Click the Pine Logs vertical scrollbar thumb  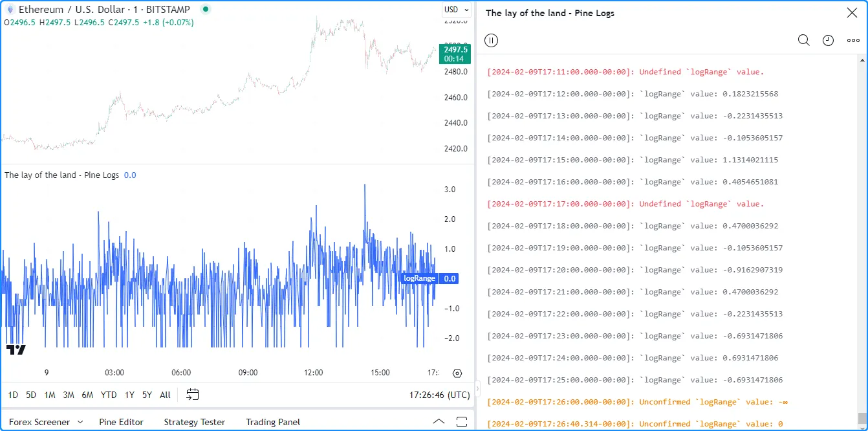click(861, 417)
